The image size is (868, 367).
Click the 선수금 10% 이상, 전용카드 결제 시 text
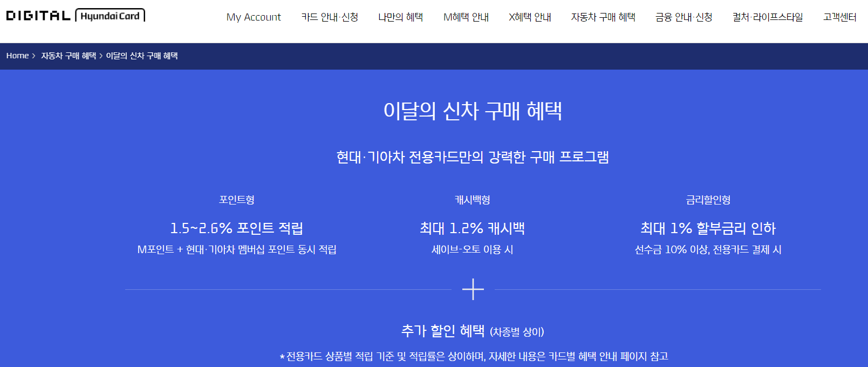point(708,249)
